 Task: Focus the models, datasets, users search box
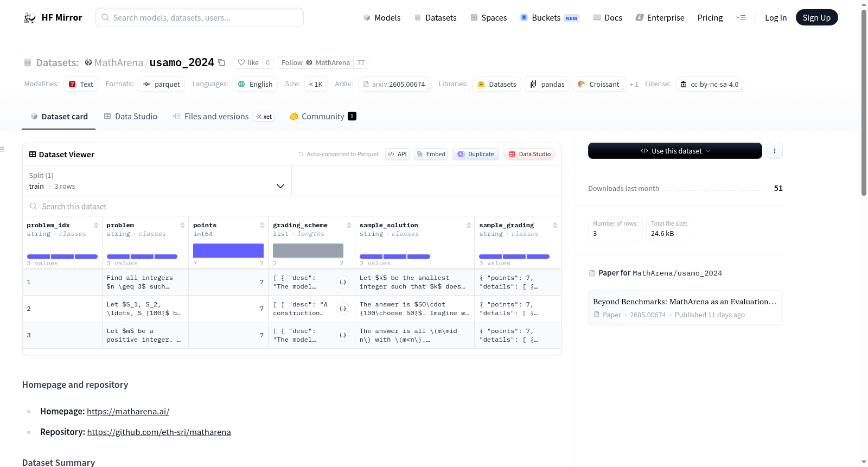pyautogui.click(x=200, y=17)
